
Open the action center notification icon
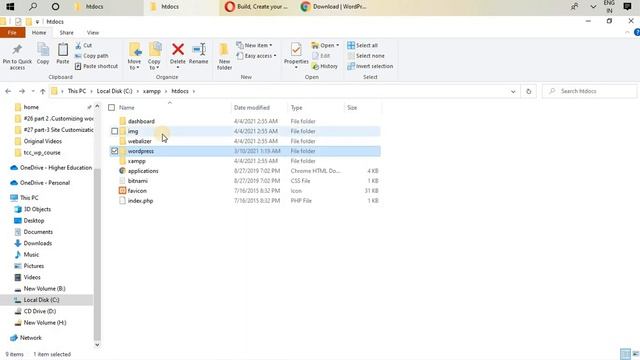[627, 7]
